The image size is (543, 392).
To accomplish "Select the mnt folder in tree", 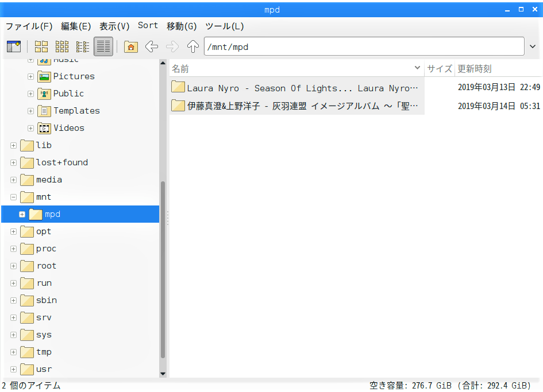I will click(44, 197).
